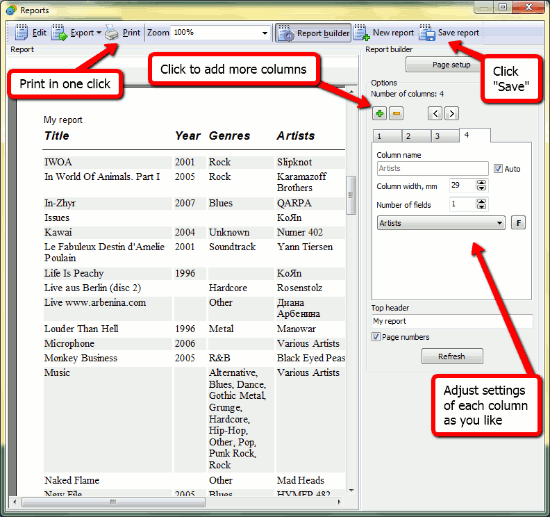Viewport: 550px width, 517px height.
Task: Switch to column tab 1
Action: click(x=387, y=136)
